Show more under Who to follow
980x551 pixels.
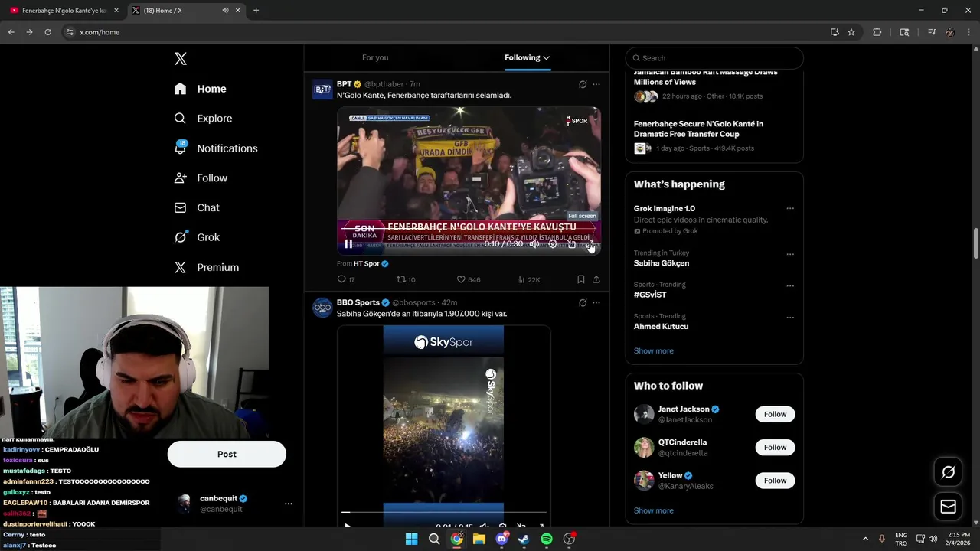tap(653, 510)
